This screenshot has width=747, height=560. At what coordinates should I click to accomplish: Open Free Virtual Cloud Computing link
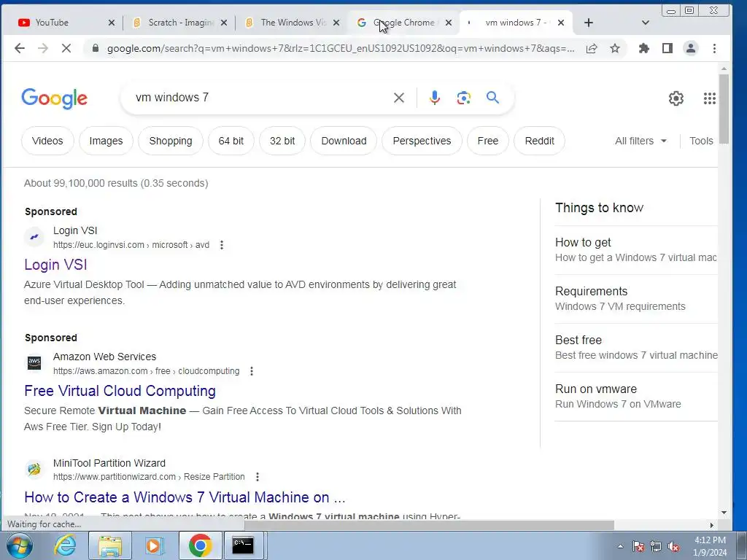120,391
